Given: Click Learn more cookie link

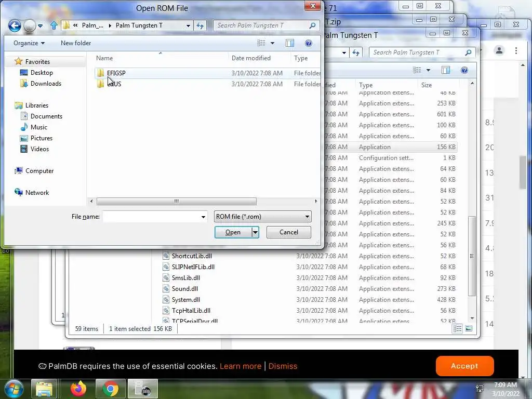Looking at the screenshot, I should 240,366.
